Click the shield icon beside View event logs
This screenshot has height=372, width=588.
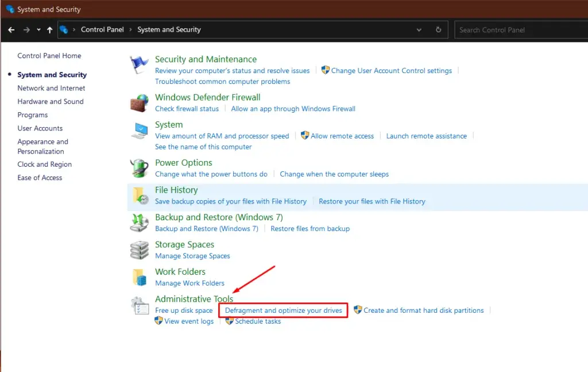click(158, 321)
